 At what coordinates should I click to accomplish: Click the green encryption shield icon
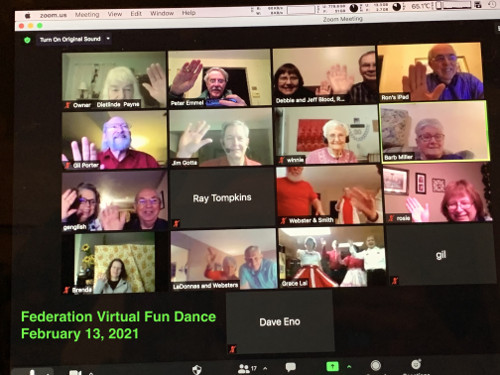[x=27, y=40]
